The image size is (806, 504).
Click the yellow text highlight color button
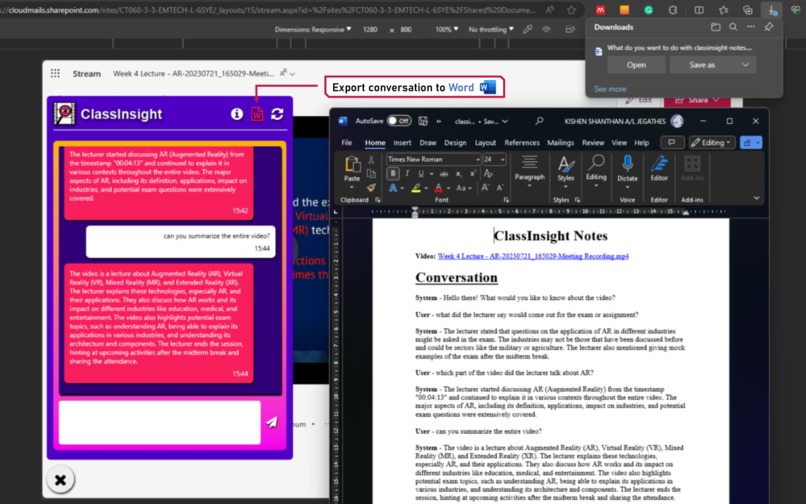pos(415,188)
